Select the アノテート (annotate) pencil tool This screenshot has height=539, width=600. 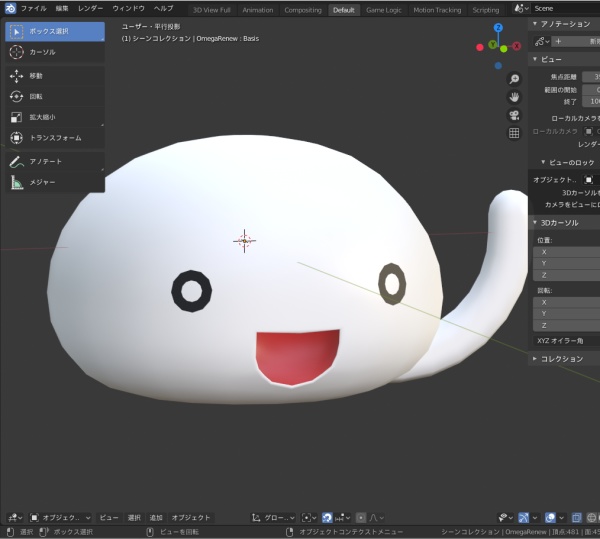click(55, 162)
